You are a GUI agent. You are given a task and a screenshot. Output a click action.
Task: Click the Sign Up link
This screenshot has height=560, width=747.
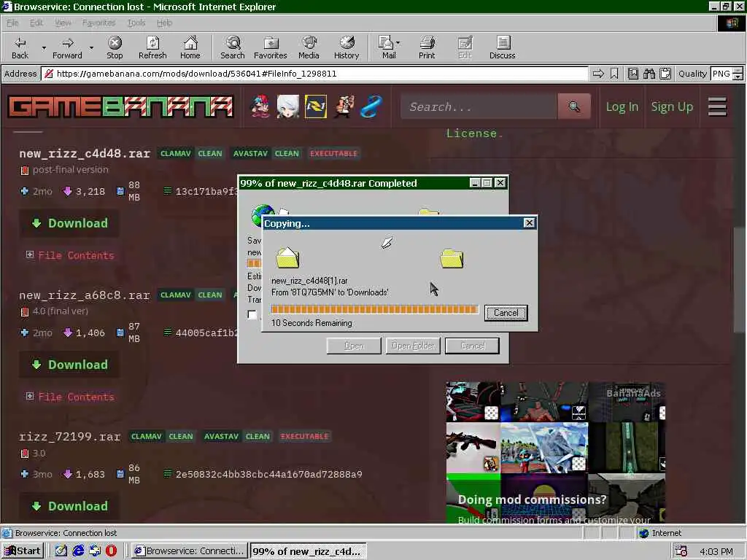[x=672, y=106]
